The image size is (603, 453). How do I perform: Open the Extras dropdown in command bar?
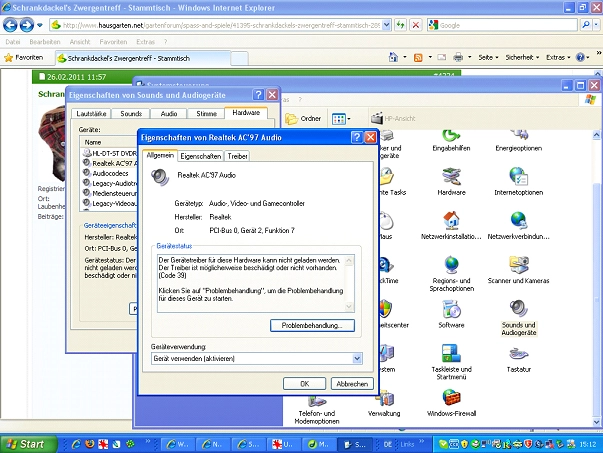[558, 58]
